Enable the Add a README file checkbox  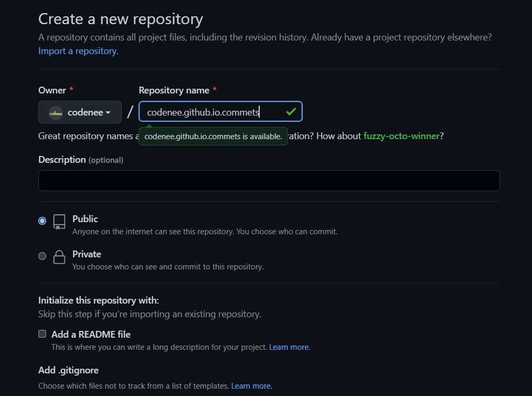42,334
